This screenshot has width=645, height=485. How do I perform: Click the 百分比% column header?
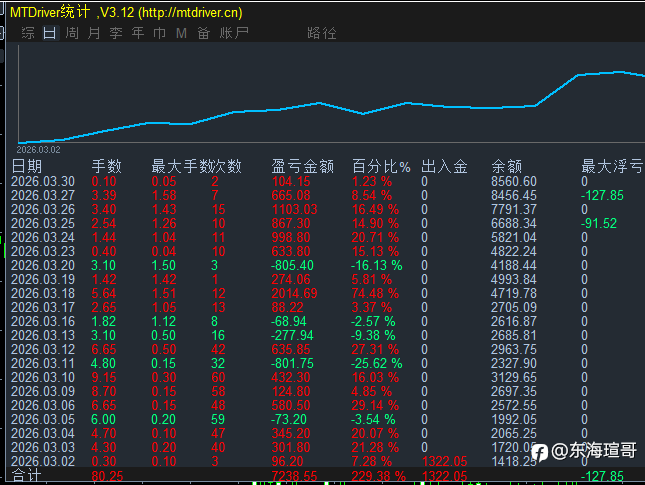tap(381, 167)
